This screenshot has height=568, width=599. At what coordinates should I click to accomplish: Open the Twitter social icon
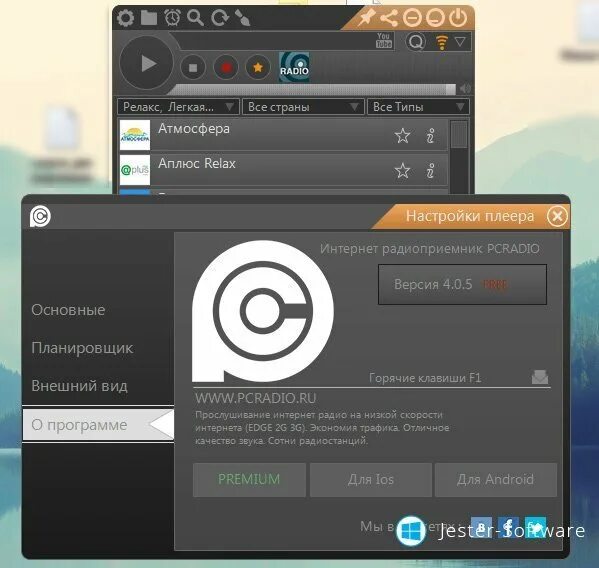pyautogui.click(x=536, y=527)
